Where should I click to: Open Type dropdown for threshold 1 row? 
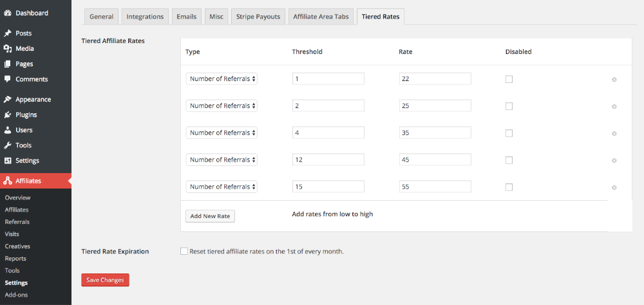[222, 79]
